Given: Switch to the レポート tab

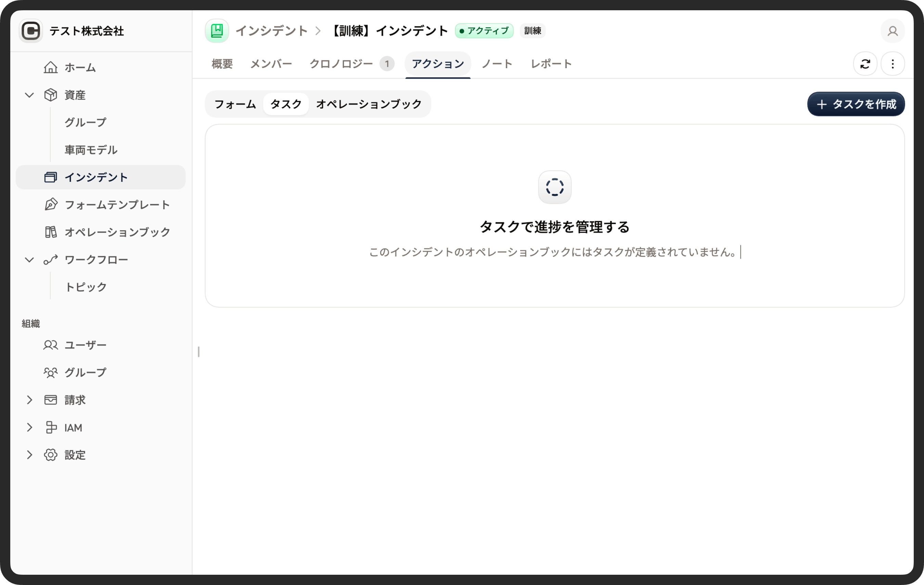Looking at the screenshot, I should pyautogui.click(x=551, y=64).
